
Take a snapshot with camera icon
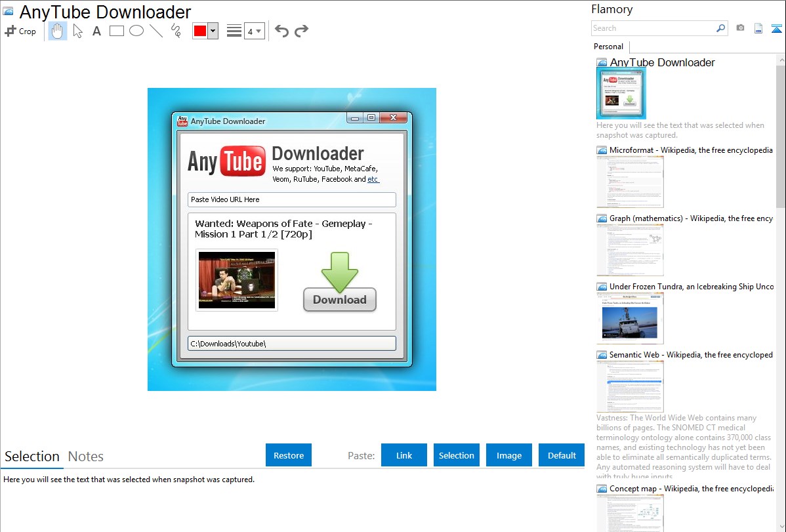coord(740,28)
